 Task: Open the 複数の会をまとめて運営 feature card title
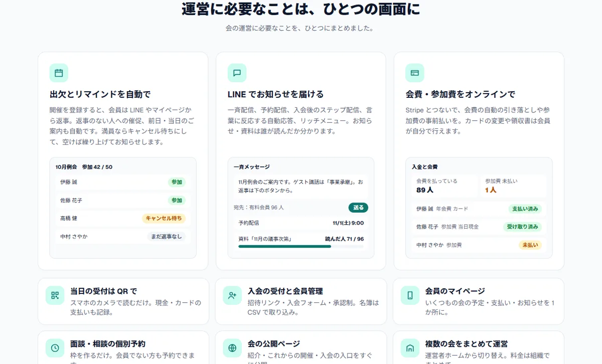467,343
